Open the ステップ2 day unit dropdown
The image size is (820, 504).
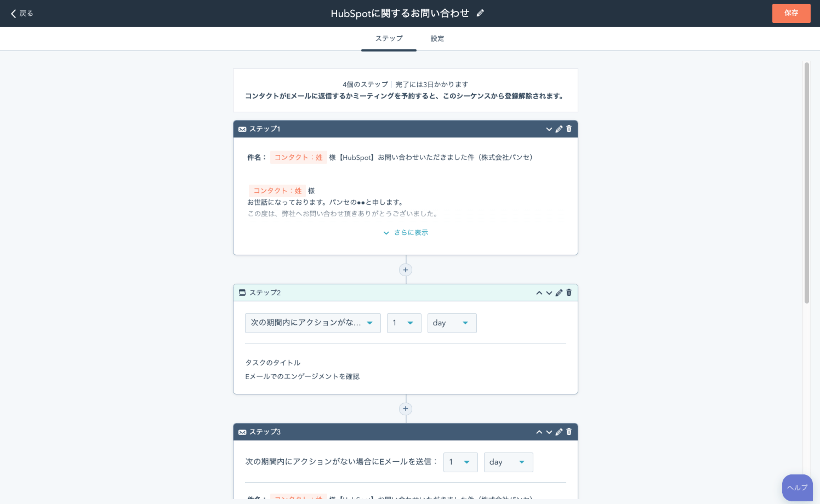[x=452, y=323]
